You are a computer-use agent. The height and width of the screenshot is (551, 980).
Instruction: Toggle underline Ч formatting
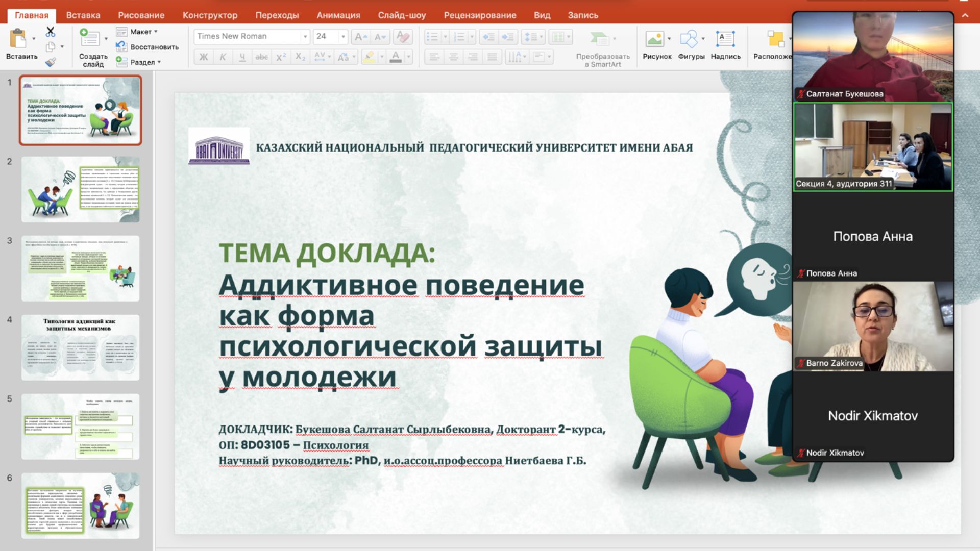(x=242, y=57)
